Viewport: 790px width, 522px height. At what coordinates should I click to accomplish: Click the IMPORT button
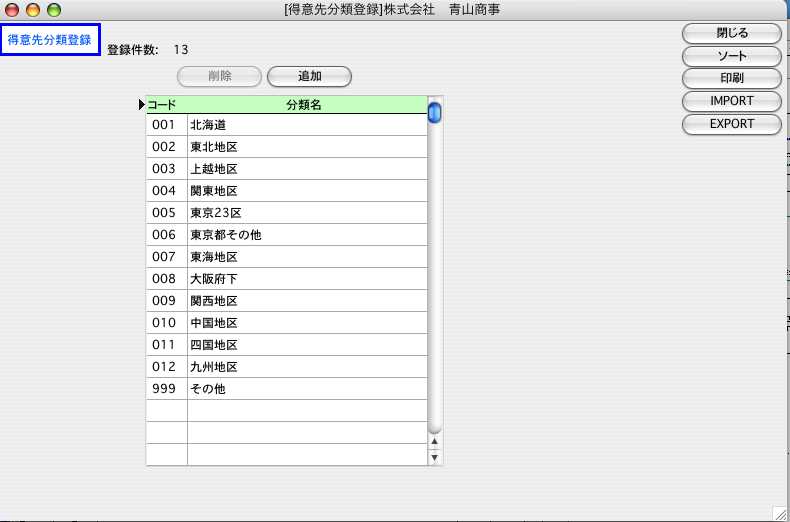tap(731, 101)
